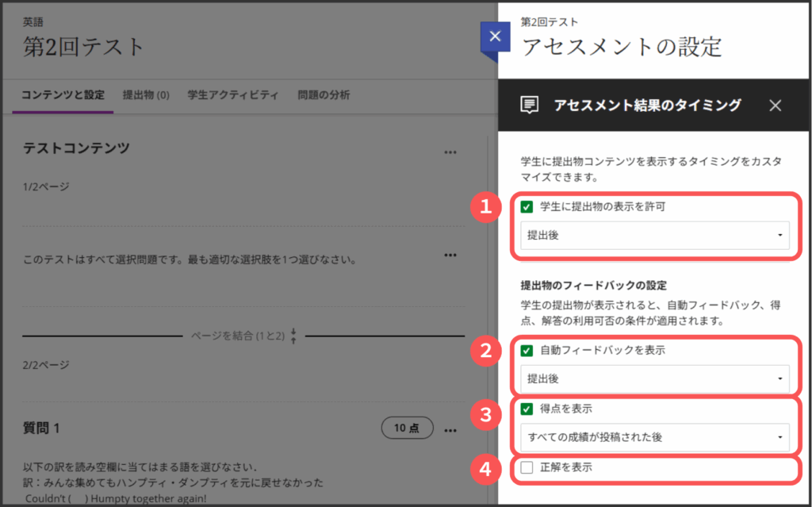Expand the 自動フィードバック timing dropdown

654,379
